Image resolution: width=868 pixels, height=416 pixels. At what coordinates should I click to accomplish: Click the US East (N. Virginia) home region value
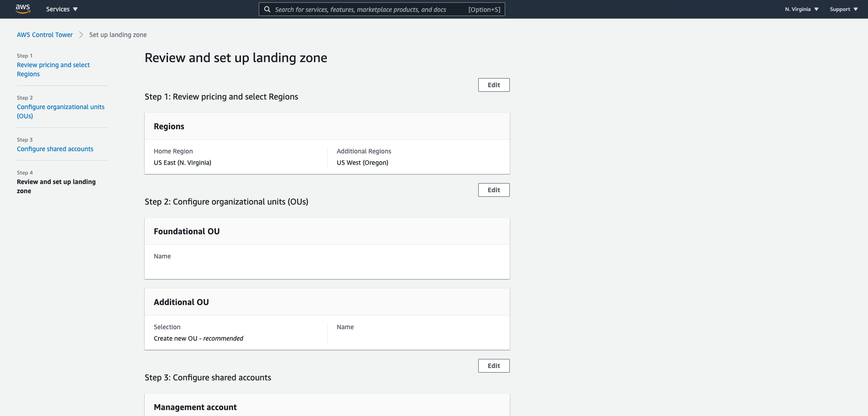(183, 163)
